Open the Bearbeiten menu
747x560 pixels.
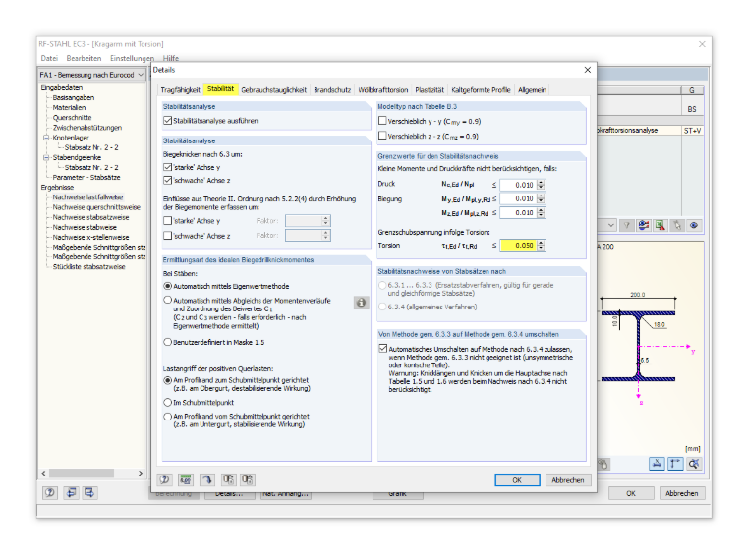[84, 58]
